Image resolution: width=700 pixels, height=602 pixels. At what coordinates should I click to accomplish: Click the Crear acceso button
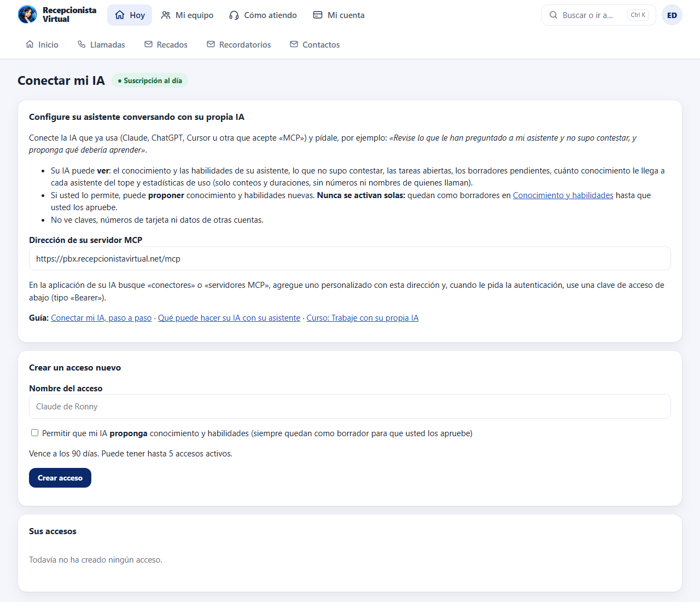click(x=60, y=478)
